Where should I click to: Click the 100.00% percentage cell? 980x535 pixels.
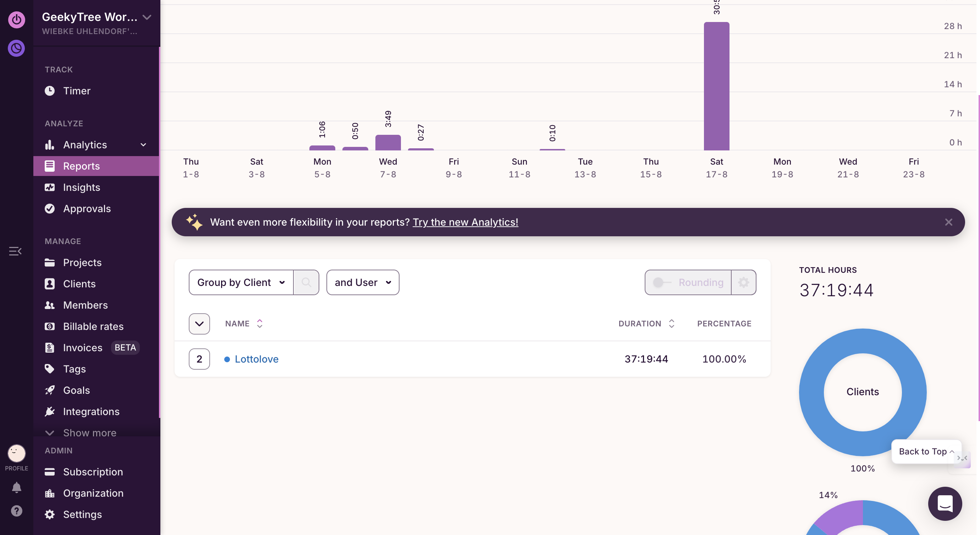tap(724, 359)
